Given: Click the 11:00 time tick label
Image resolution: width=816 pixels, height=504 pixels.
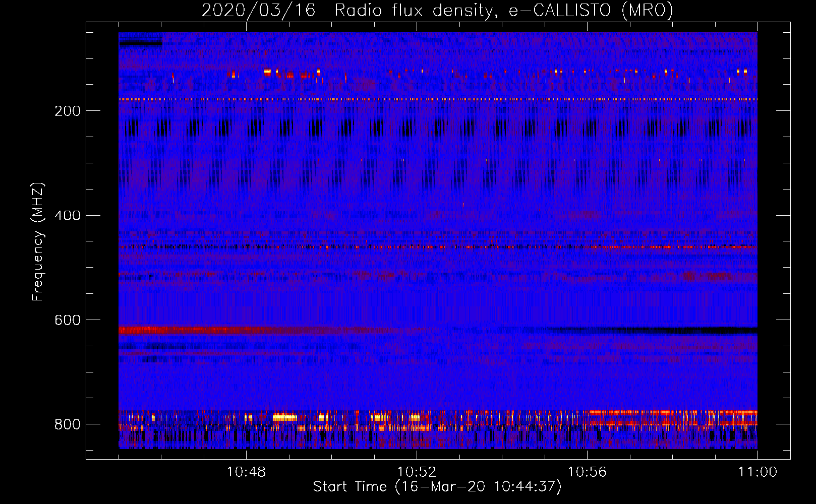Looking at the screenshot, I should click(757, 472).
